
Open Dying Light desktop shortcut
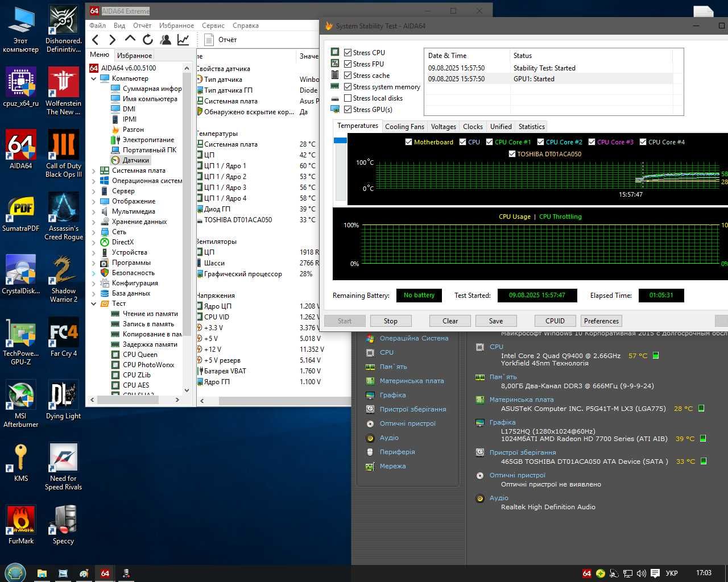64,400
